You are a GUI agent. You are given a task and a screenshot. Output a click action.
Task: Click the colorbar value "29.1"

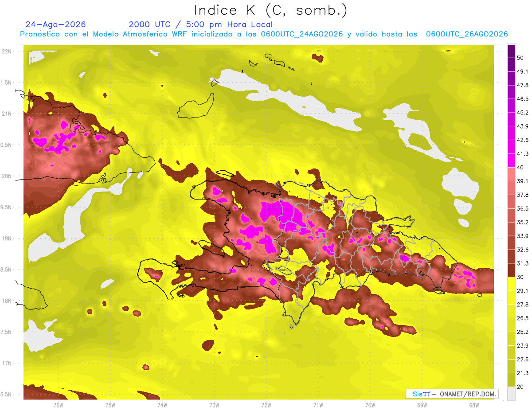pos(523,291)
